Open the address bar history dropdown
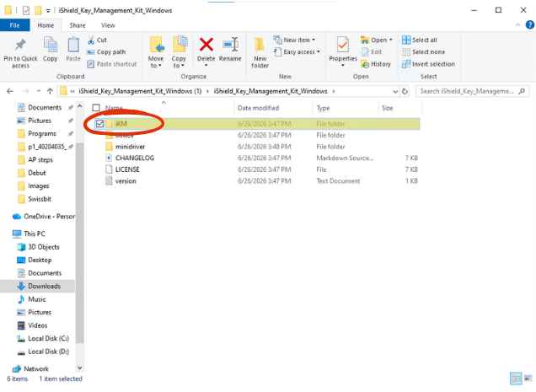The image size is (536, 392). coord(395,91)
